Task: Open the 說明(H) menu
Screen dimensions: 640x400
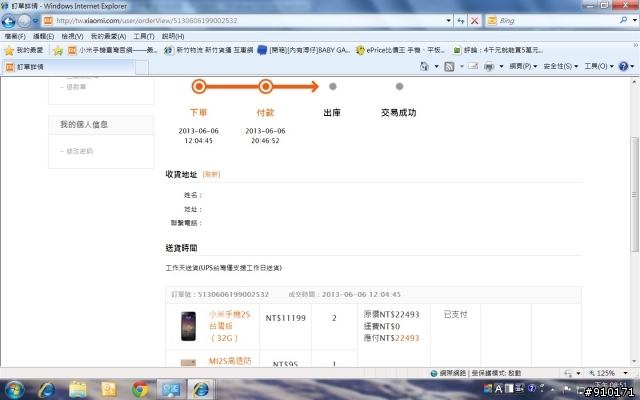Action: point(173,36)
